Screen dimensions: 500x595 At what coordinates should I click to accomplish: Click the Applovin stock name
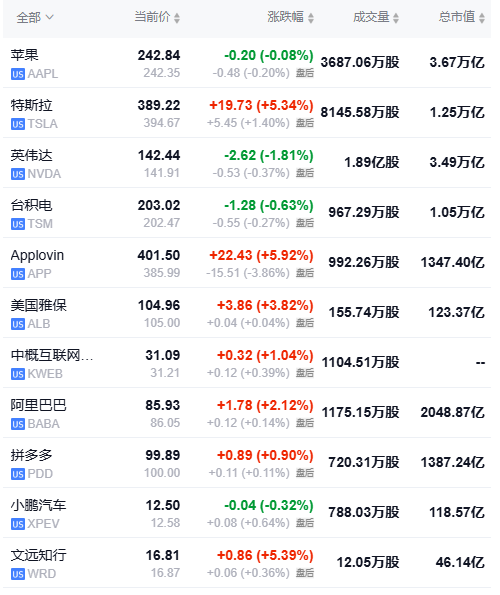click(37, 256)
